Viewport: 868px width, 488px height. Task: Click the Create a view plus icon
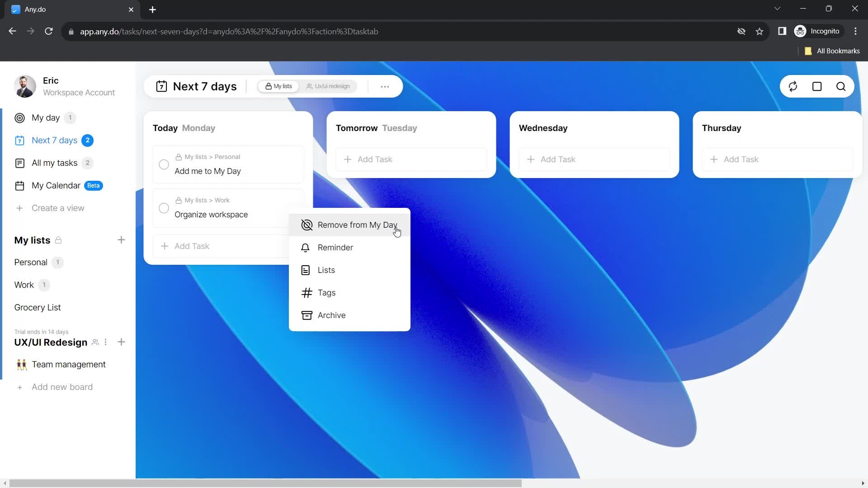pyautogui.click(x=20, y=208)
